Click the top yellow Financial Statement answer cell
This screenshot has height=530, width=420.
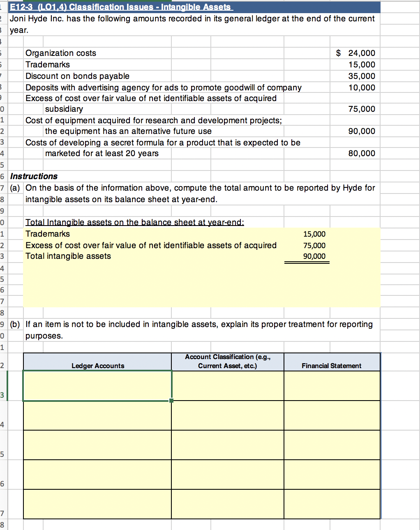tap(332, 385)
